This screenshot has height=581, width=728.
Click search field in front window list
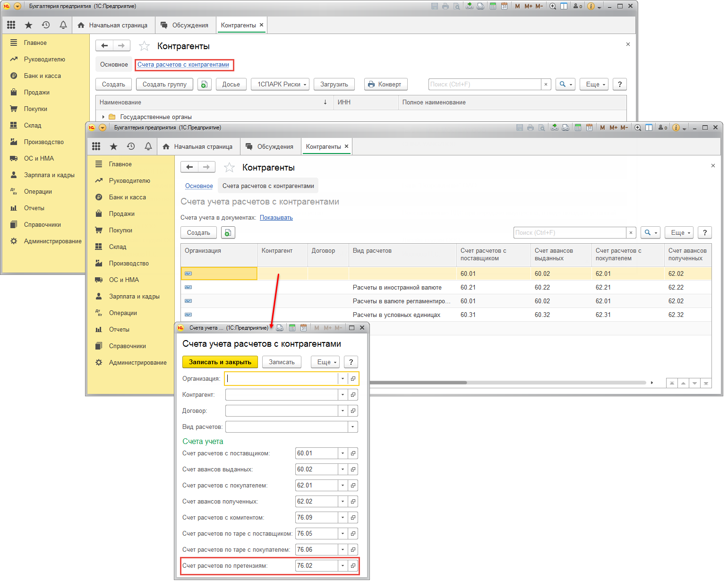click(570, 232)
